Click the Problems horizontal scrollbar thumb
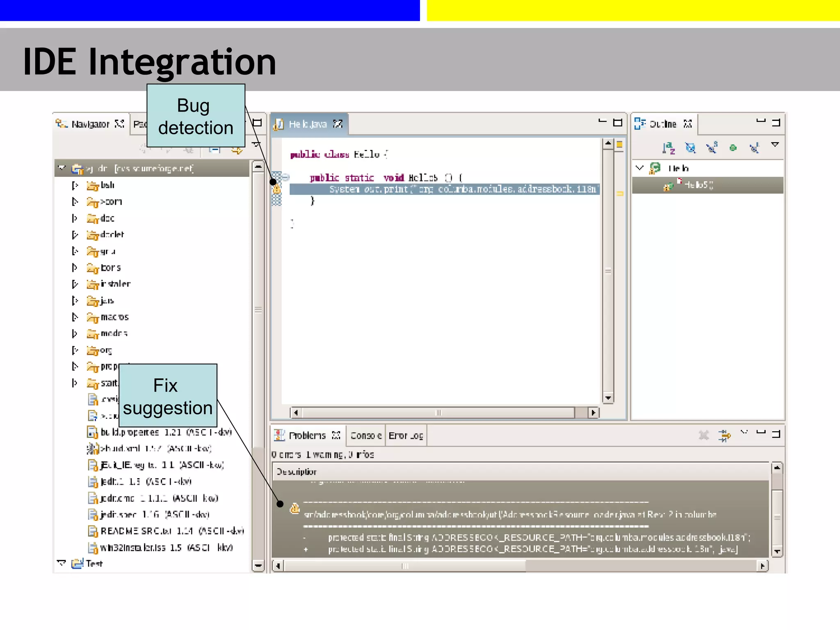Screen dimensions: 840x630 pyautogui.click(x=404, y=566)
